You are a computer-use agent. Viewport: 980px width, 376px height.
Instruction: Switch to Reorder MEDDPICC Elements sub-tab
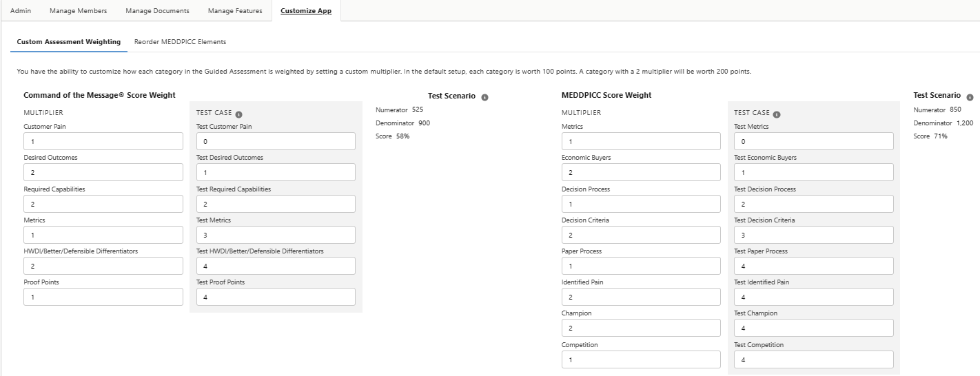[x=180, y=42]
